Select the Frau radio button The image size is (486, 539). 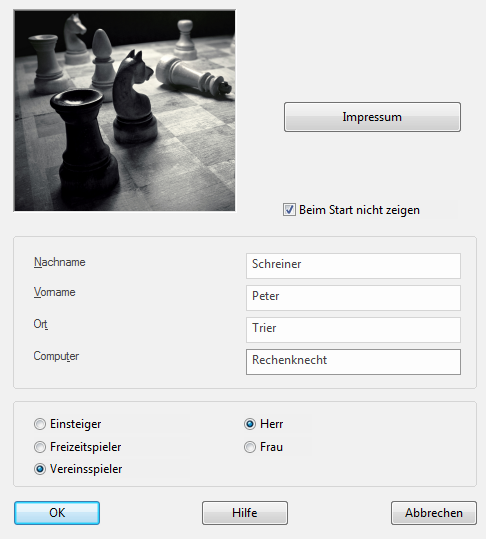(250, 447)
